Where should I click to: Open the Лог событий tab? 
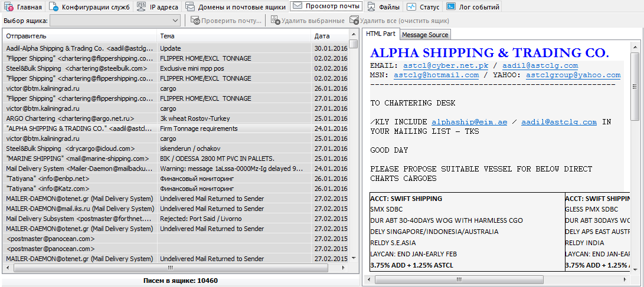click(473, 6)
